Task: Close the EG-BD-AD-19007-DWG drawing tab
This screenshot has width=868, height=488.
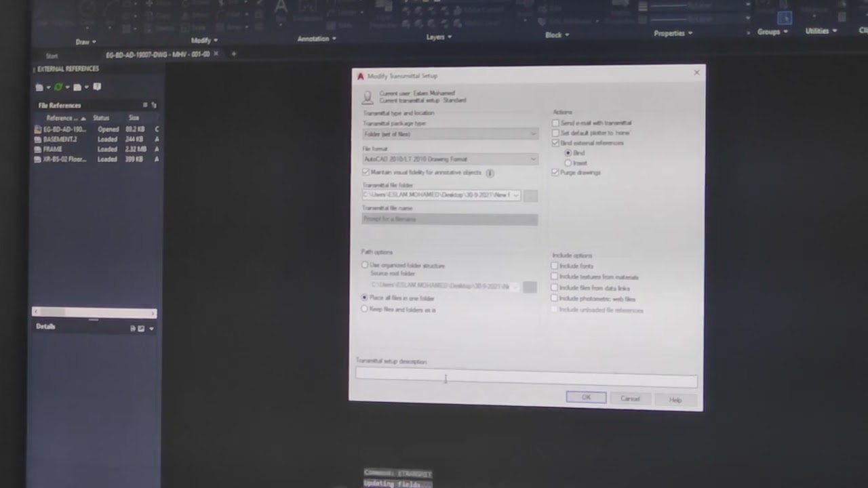Action: tap(216, 54)
